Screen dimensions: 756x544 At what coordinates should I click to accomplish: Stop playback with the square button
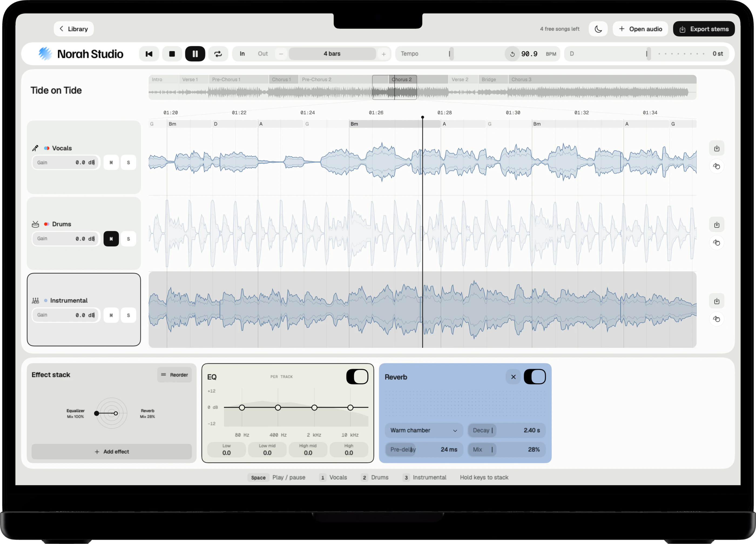pos(172,54)
